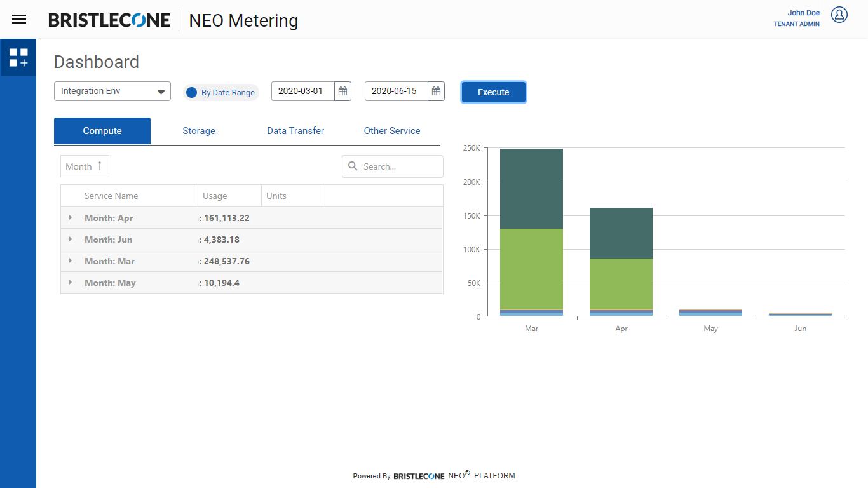The height and width of the screenshot is (488, 868).
Task: Click the Execute button
Action: [494, 92]
